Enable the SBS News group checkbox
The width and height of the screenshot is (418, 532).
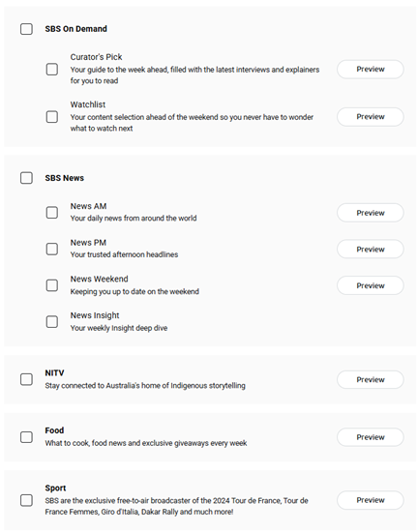(x=26, y=178)
